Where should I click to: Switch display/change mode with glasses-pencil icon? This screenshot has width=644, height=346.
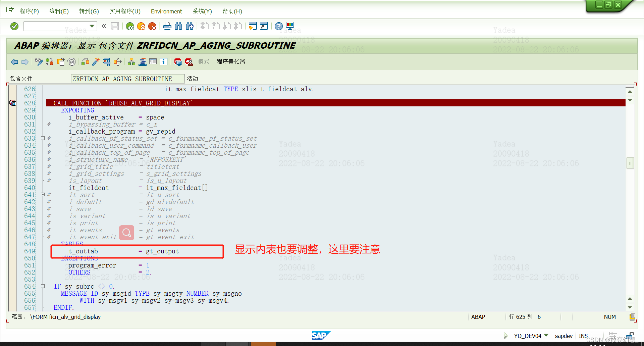(39, 62)
